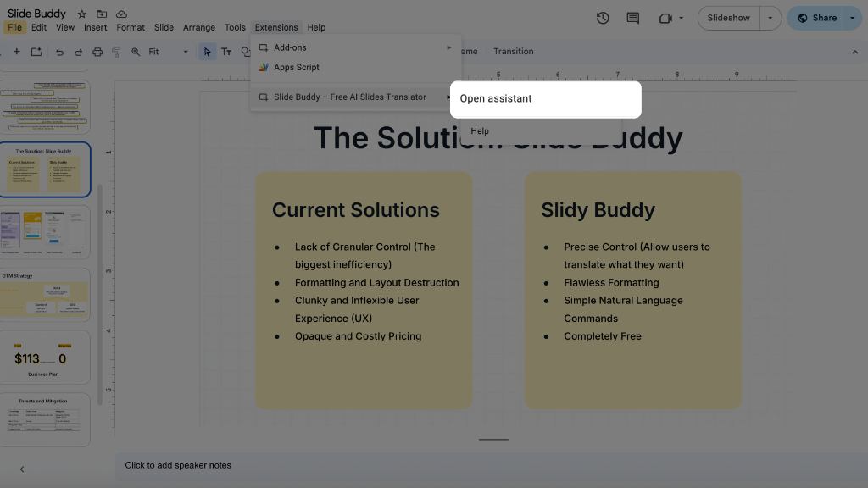Activate the Zoom tool
This screenshot has width=868, height=488.
click(136, 51)
